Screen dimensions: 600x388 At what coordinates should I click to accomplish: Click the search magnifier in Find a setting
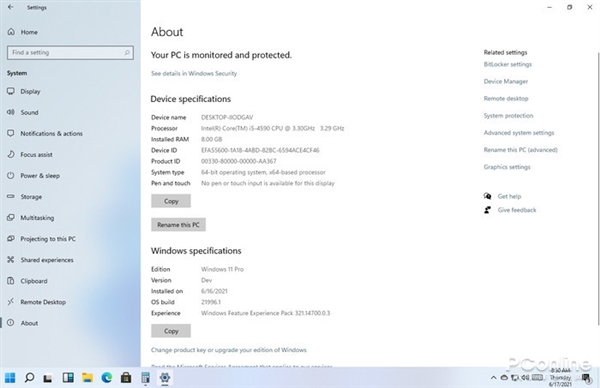pyautogui.click(x=127, y=52)
